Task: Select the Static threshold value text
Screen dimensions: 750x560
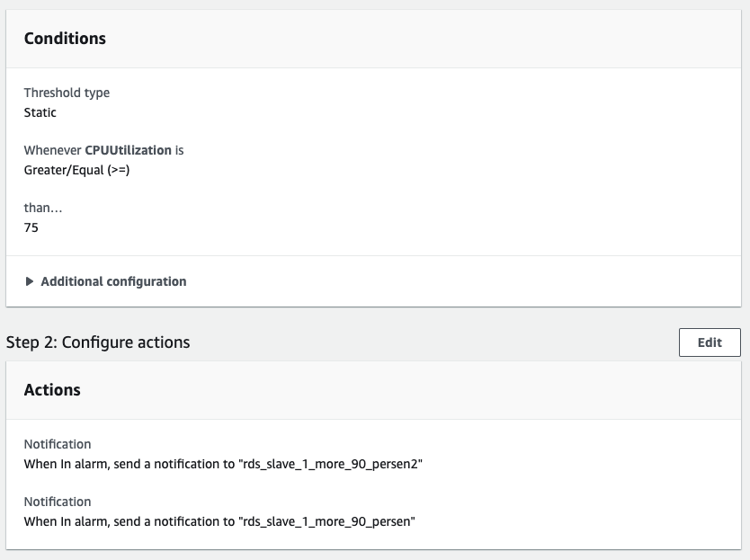Action: [40, 112]
